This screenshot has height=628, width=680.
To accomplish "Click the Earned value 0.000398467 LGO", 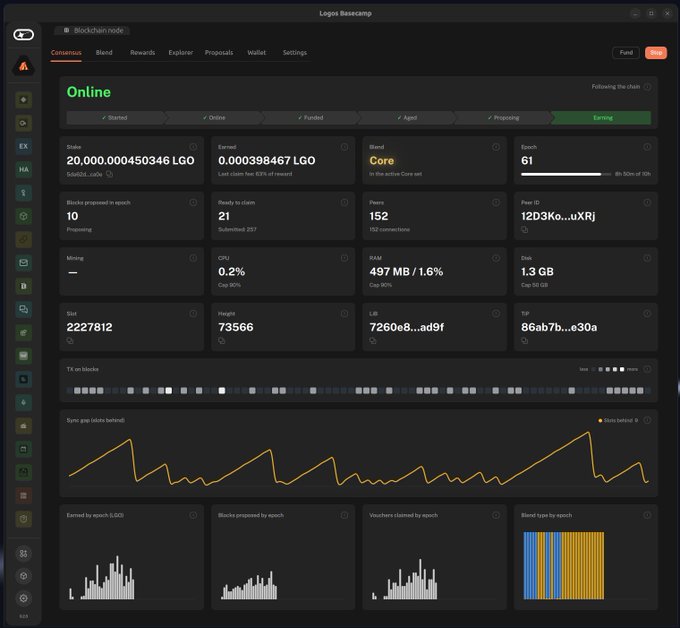I will [x=266, y=160].
